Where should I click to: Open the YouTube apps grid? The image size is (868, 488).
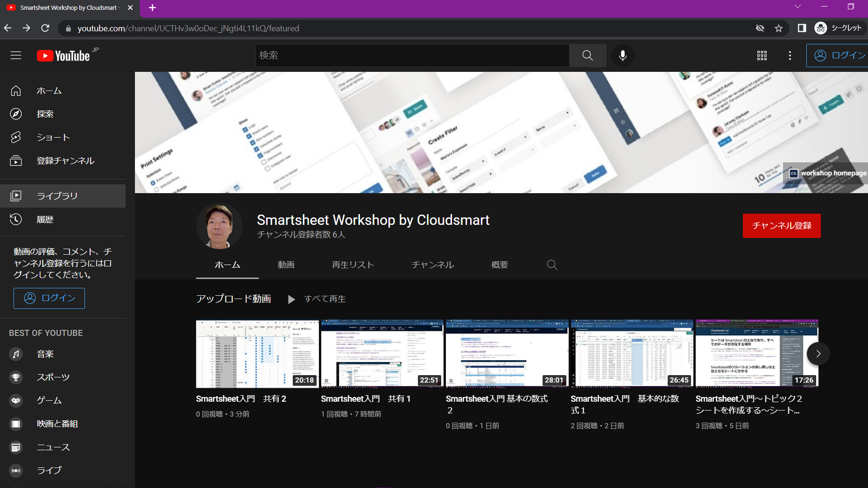[x=762, y=56]
